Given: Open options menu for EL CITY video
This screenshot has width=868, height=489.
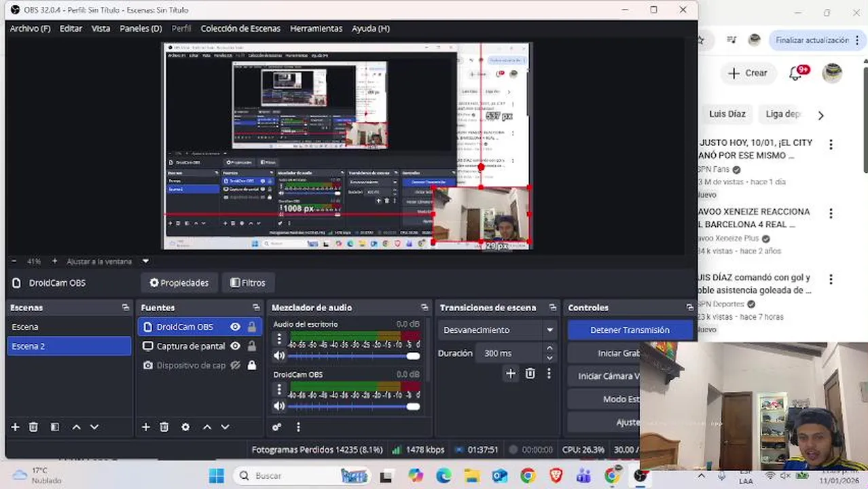Looking at the screenshot, I should click(x=830, y=145).
